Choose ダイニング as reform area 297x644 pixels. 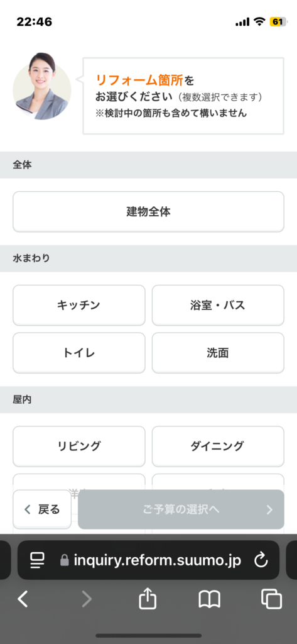(x=218, y=446)
